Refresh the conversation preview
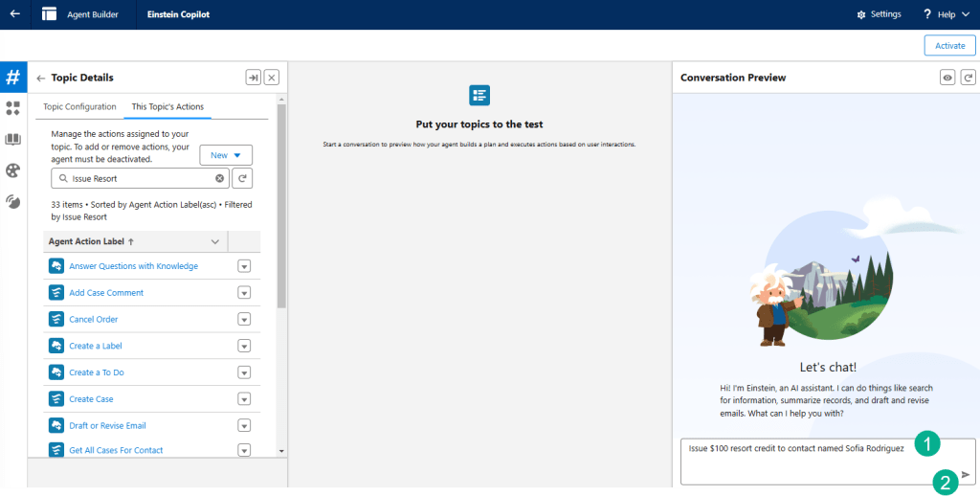 click(968, 78)
